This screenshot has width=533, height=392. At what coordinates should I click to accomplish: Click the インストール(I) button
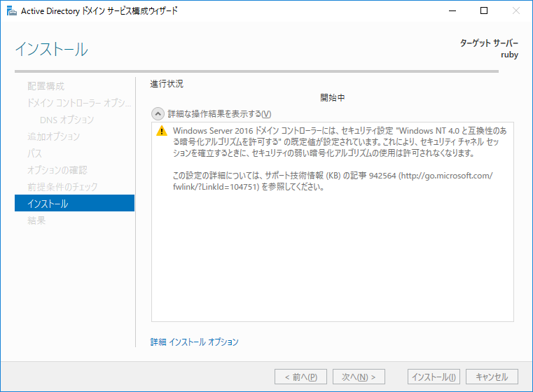click(434, 377)
